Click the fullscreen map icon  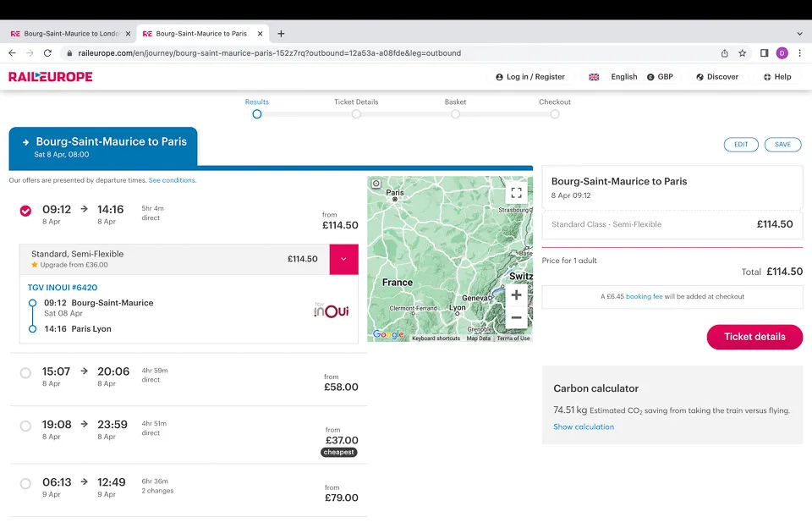coord(516,193)
